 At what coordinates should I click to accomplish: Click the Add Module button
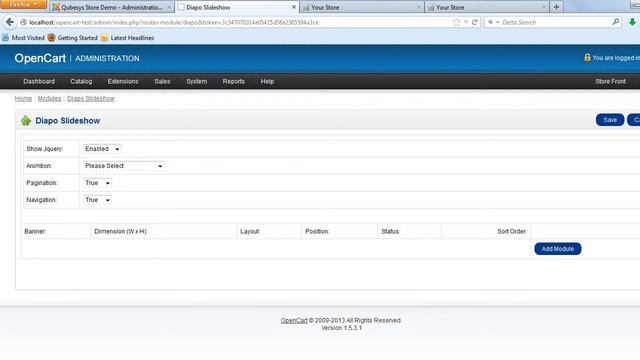558,249
